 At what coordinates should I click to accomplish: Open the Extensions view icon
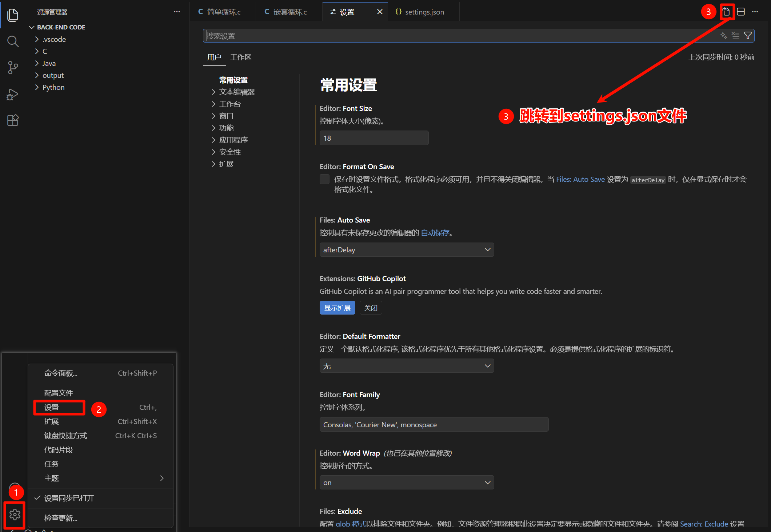click(13, 120)
